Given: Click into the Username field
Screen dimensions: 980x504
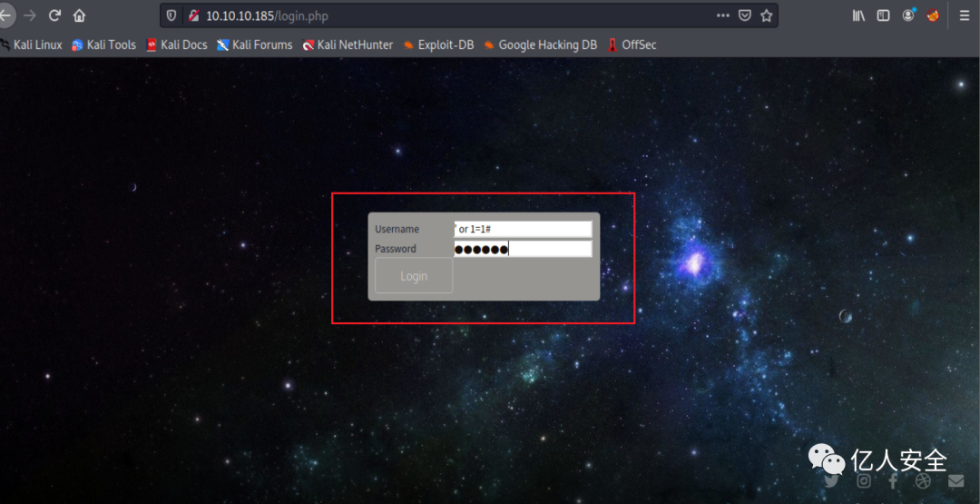Looking at the screenshot, I should (x=523, y=229).
